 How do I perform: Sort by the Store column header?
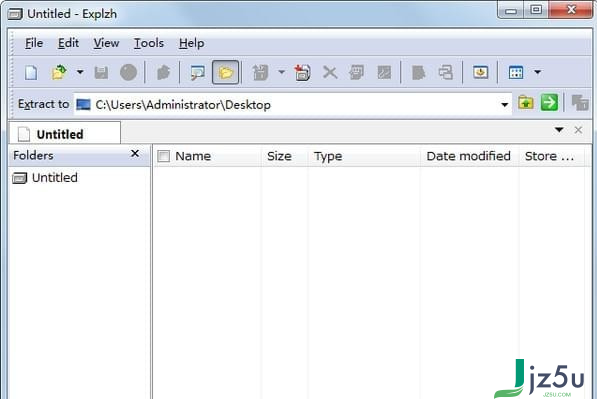549,156
